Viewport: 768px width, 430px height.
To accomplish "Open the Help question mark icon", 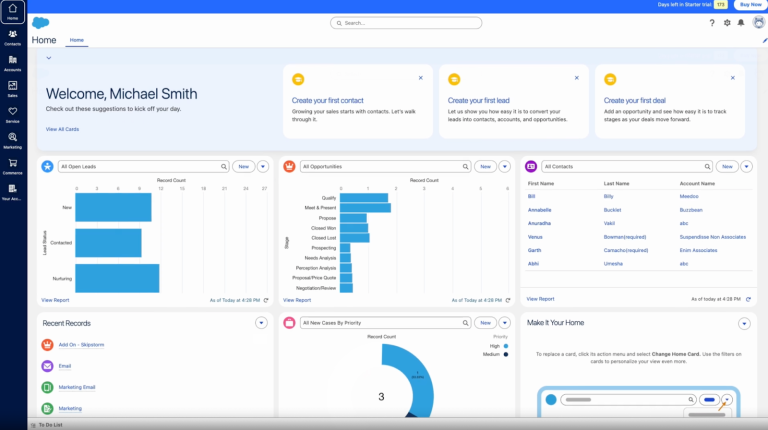I will click(712, 22).
